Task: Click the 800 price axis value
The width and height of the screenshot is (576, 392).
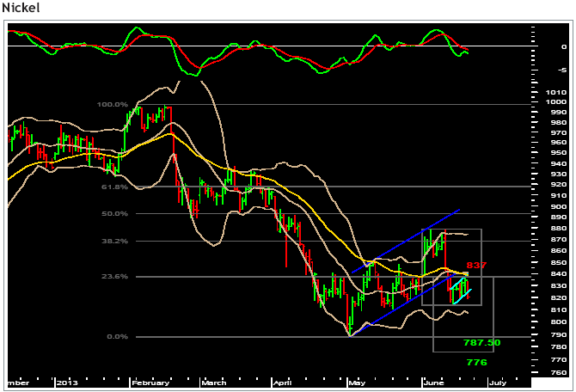Action: (558, 322)
